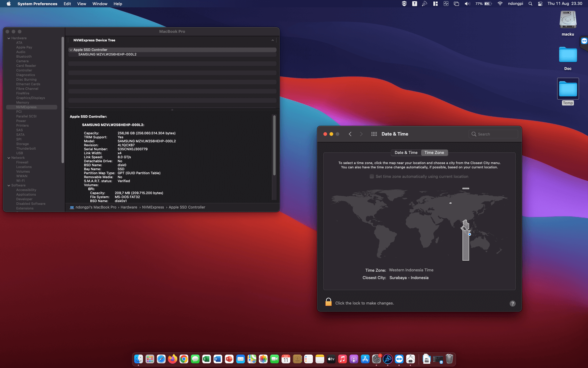Enable automatic time zone using current location

pyautogui.click(x=371, y=176)
